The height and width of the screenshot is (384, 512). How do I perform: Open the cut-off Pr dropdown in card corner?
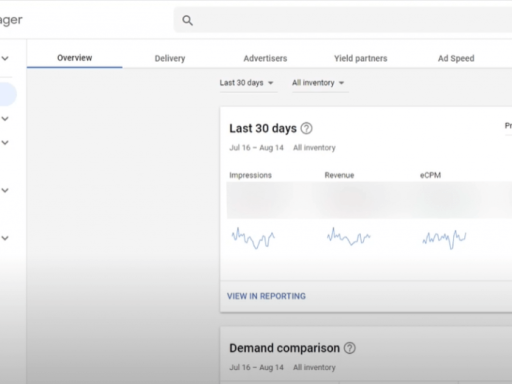pyautogui.click(x=508, y=126)
